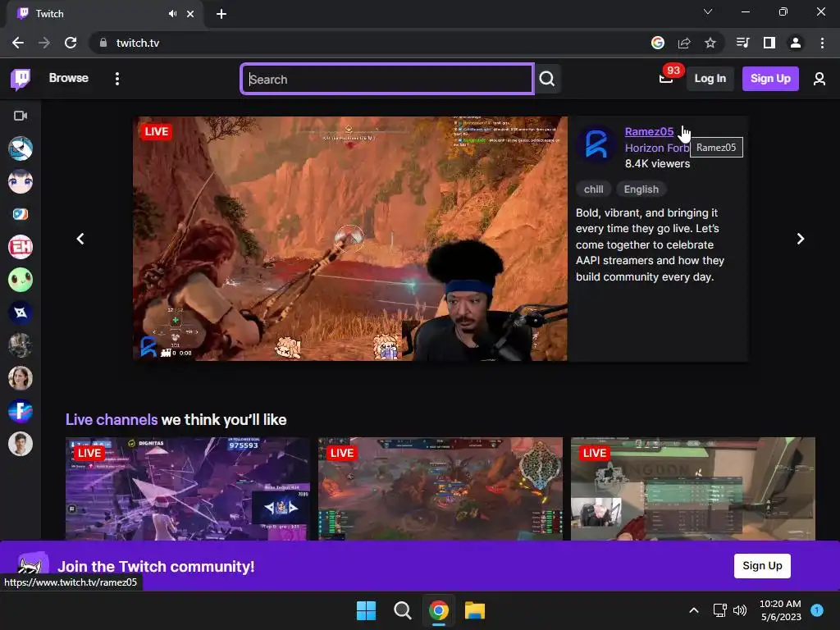Focus the Search input field
The width and height of the screenshot is (840, 630).
(x=387, y=80)
